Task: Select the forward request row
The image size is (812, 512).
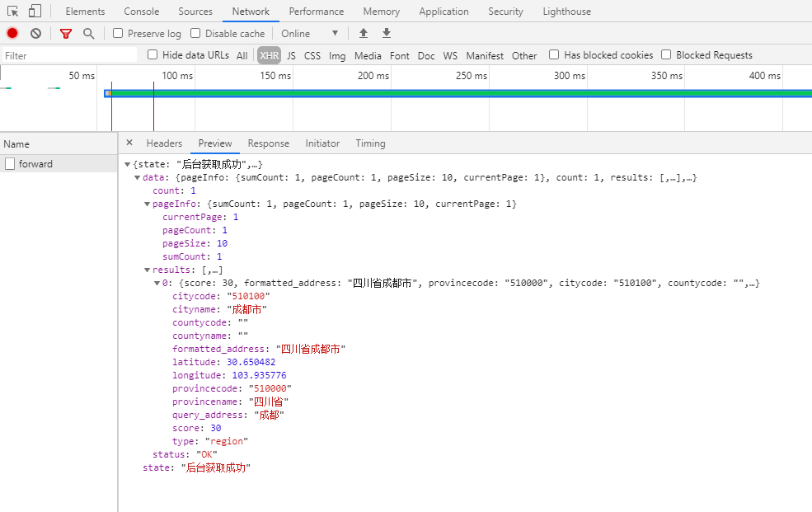Action: [x=59, y=164]
